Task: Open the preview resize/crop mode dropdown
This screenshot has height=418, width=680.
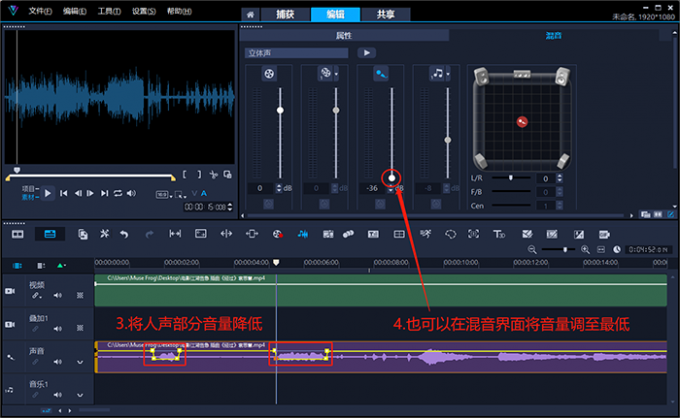Action: coord(181,194)
